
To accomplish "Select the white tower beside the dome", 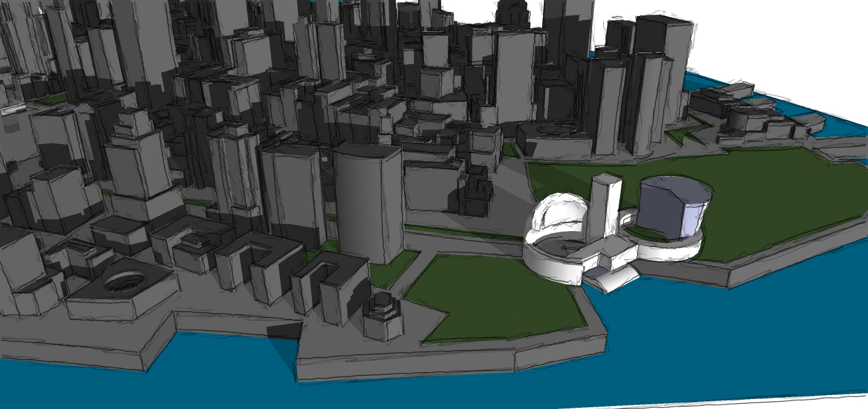I will 604,207.
